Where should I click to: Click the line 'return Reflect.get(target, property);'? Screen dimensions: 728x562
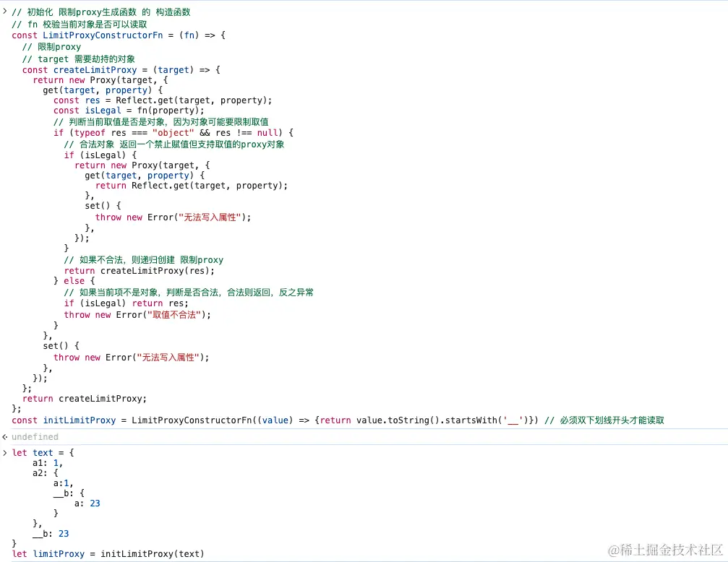[192, 186]
